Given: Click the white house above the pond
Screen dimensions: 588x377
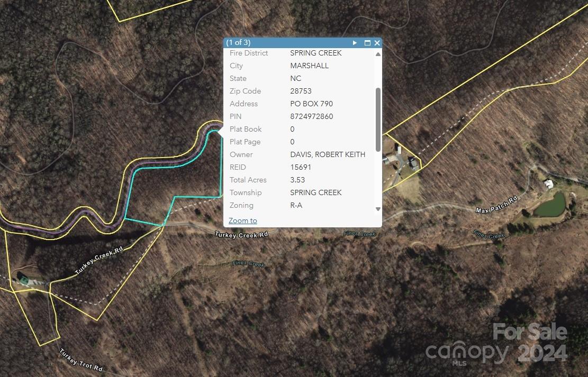Looking at the screenshot, I should point(549,183).
